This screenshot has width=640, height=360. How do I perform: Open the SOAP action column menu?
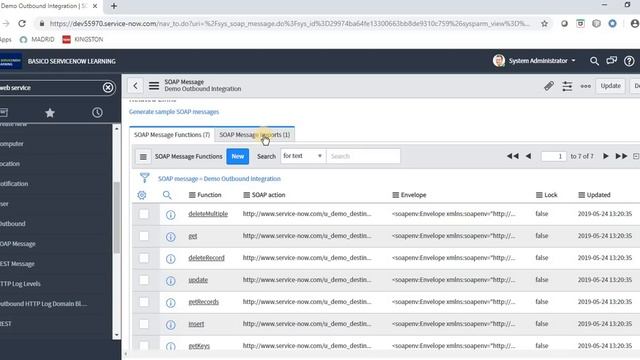click(x=247, y=195)
